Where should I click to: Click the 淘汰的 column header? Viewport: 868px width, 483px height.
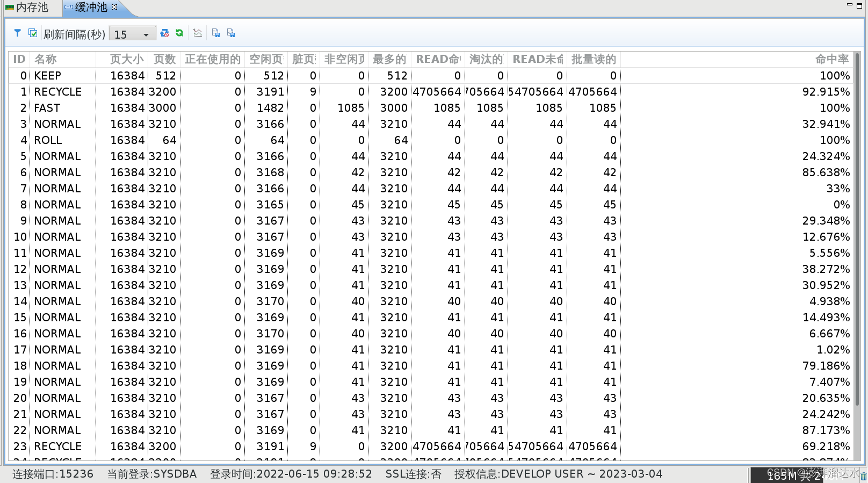[x=486, y=59]
